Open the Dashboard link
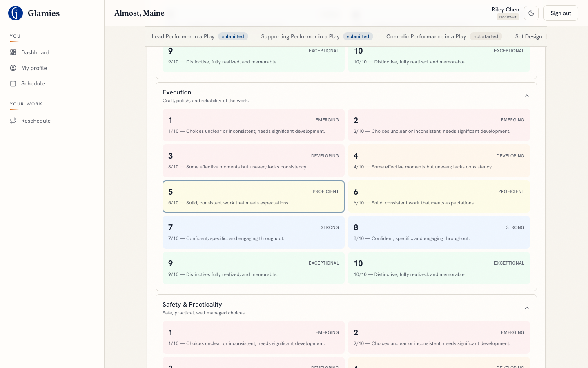This screenshot has height=368, width=588. pos(52,52)
